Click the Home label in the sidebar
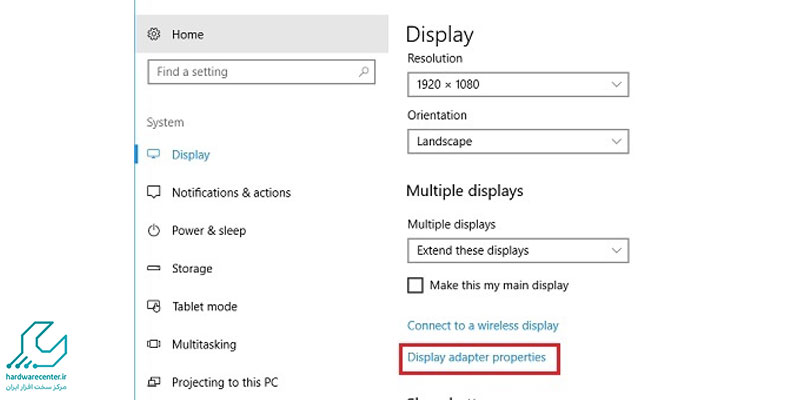The height and width of the screenshot is (400, 800). pyautogui.click(x=188, y=35)
